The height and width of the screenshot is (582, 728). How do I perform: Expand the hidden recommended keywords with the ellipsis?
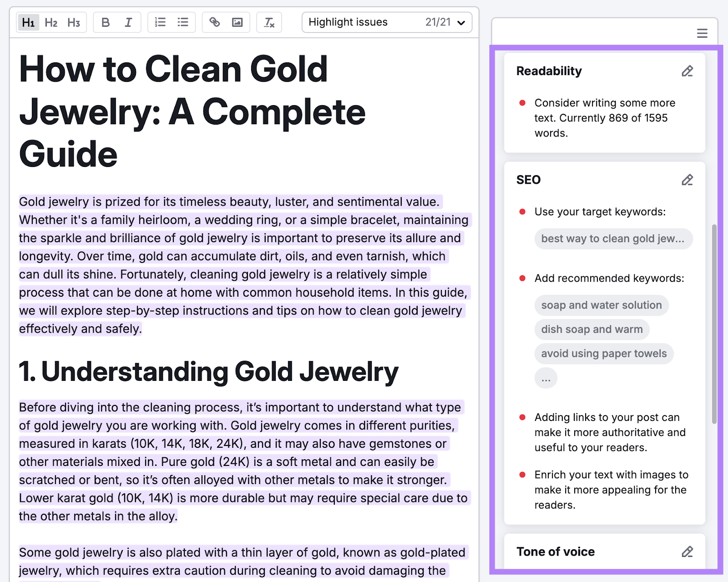[546, 378]
